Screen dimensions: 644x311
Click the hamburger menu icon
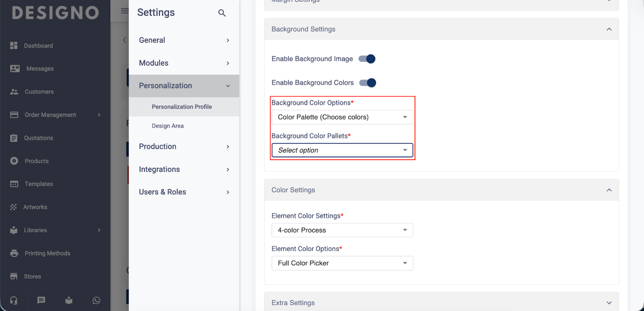point(125,11)
